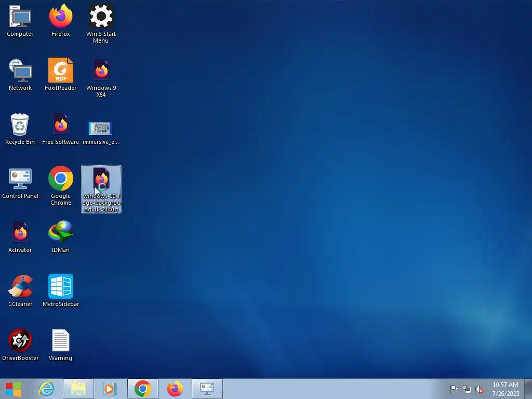Screen dimensions: 532x399
Task: Open File Explorer from the taskbar
Action: click(x=78, y=389)
